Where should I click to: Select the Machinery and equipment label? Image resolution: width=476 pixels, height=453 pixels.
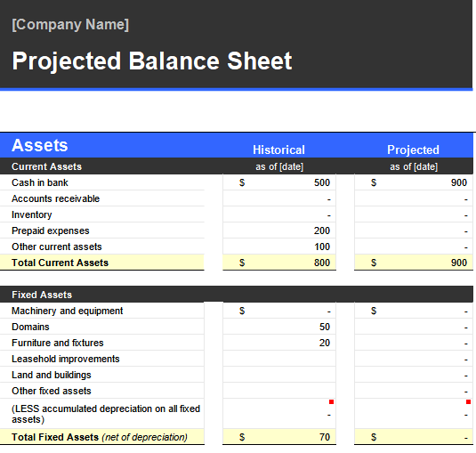click(67, 311)
